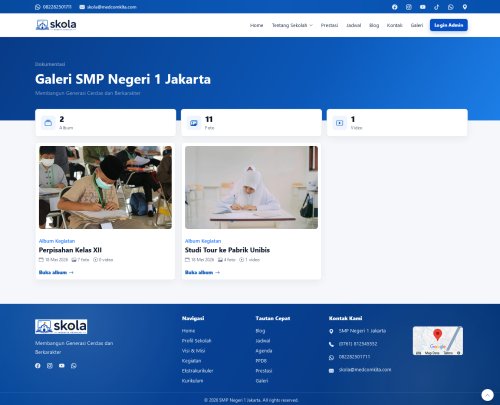The image size is (500, 405).
Task: Click footer Agenda link
Action: 264,351
